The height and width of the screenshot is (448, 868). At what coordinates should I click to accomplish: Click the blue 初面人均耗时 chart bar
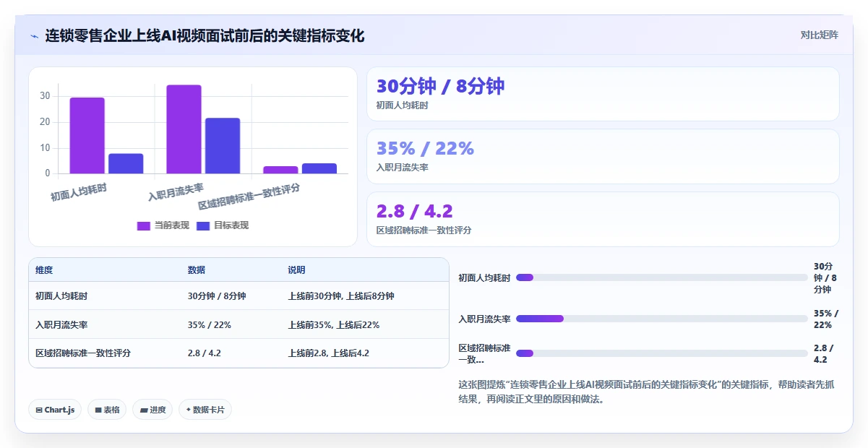(126, 164)
